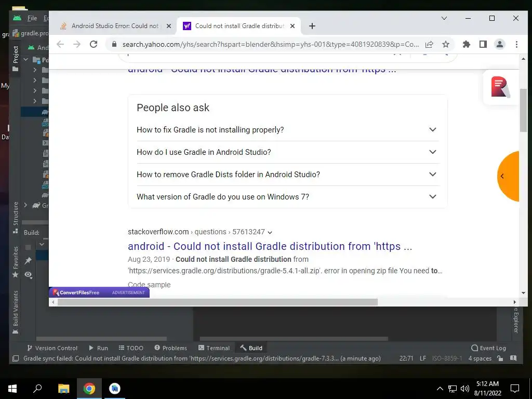
Task: Open Problems tool window
Action: click(170, 348)
